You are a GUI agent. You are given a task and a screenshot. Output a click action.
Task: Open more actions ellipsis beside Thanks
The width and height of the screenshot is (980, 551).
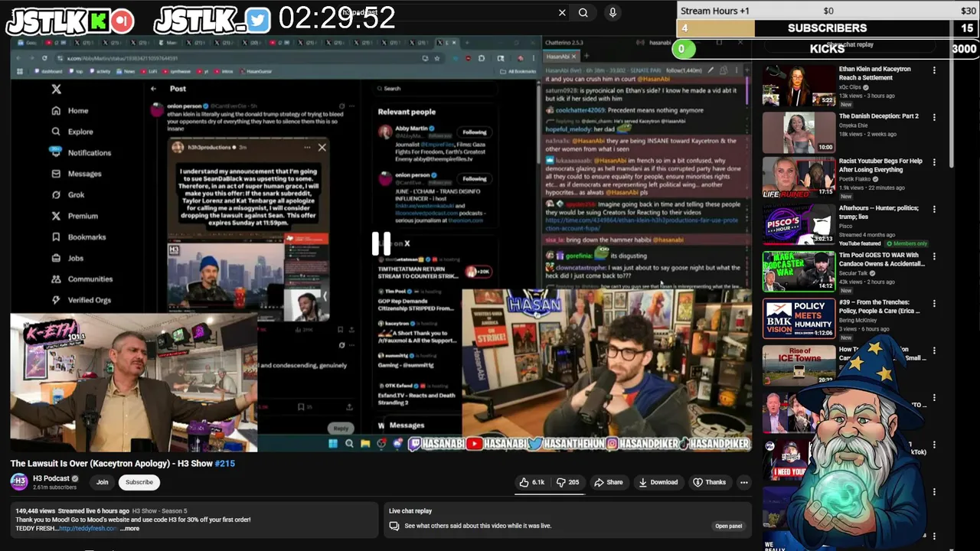(x=744, y=482)
